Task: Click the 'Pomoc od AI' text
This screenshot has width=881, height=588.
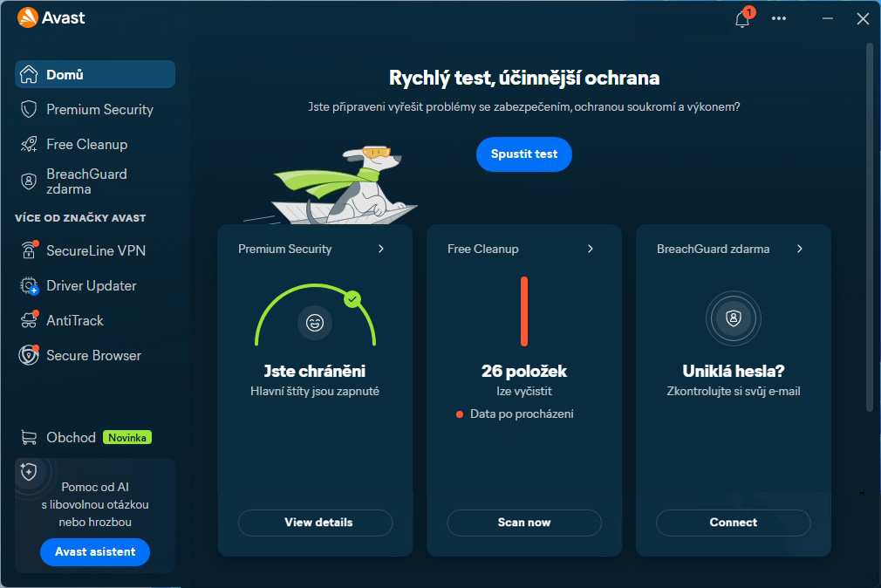Action: point(95,487)
